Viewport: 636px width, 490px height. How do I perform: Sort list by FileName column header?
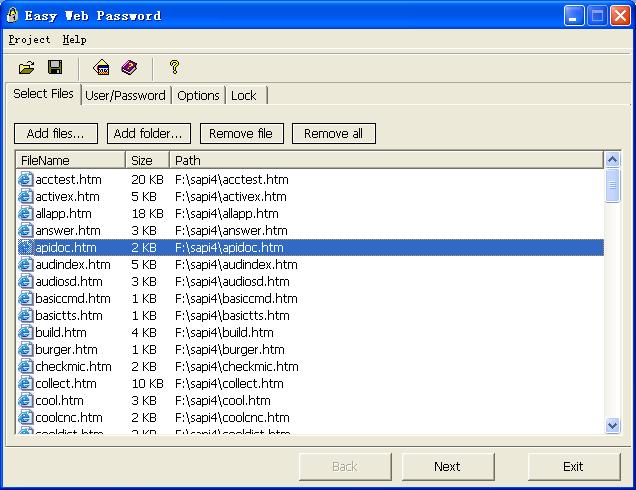[71, 160]
